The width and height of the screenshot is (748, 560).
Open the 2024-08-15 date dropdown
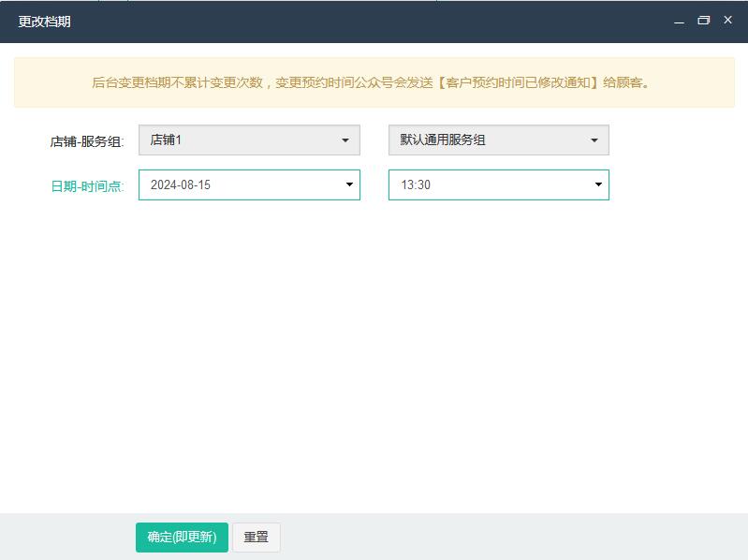click(x=249, y=184)
